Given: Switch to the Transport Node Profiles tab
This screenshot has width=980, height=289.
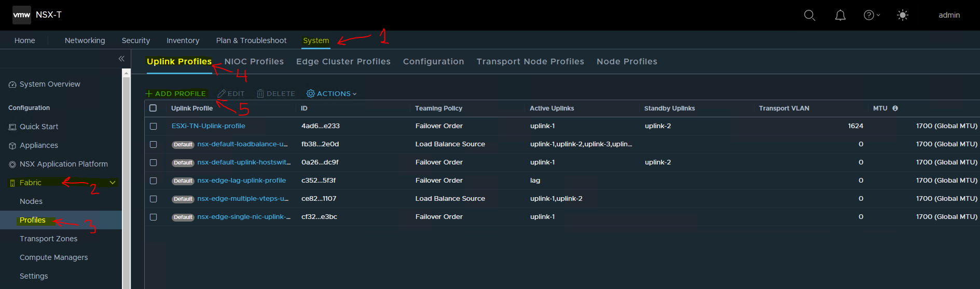Looking at the screenshot, I should 530,61.
